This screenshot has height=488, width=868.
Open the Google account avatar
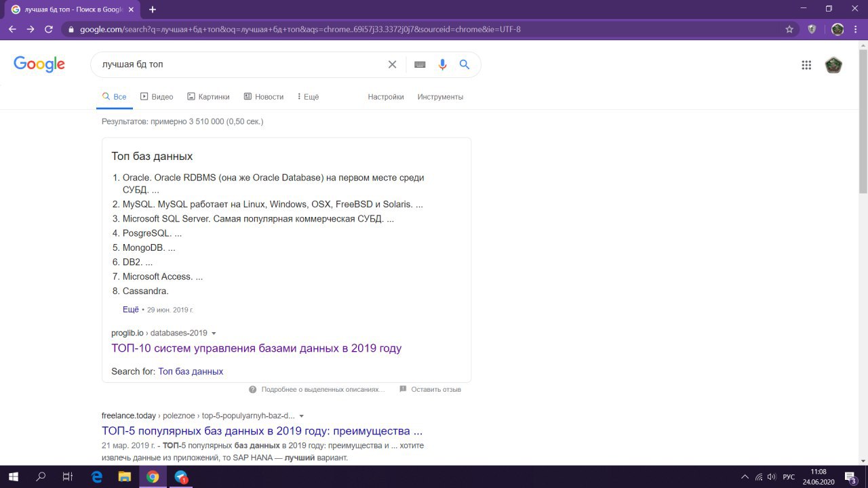(833, 65)
